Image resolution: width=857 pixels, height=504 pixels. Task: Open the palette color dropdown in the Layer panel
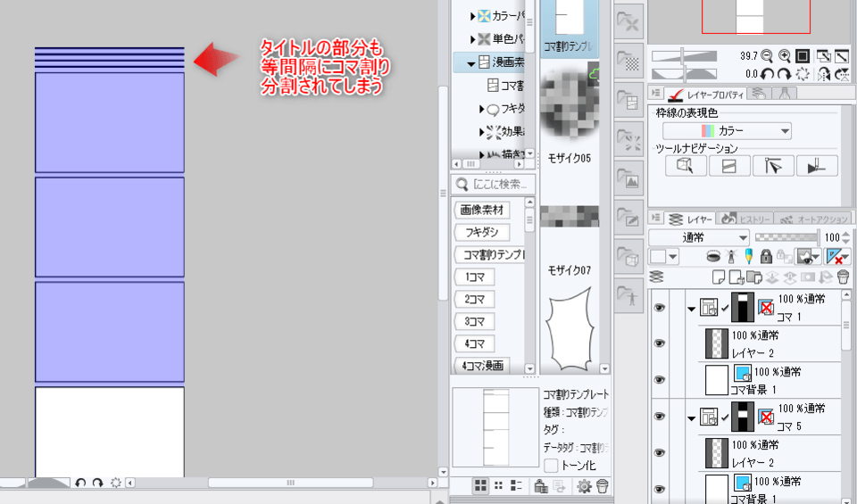tap(673, 256)
